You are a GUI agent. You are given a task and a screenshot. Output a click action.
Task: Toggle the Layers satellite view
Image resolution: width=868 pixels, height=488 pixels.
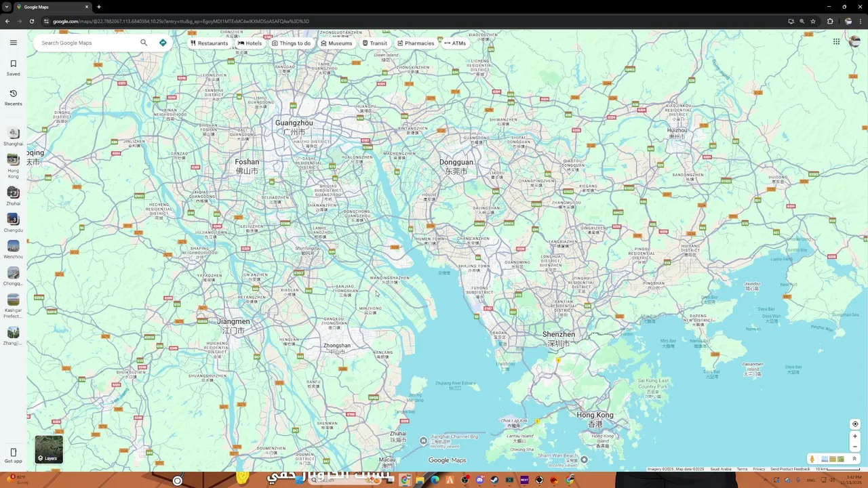[x=49, y=449]
